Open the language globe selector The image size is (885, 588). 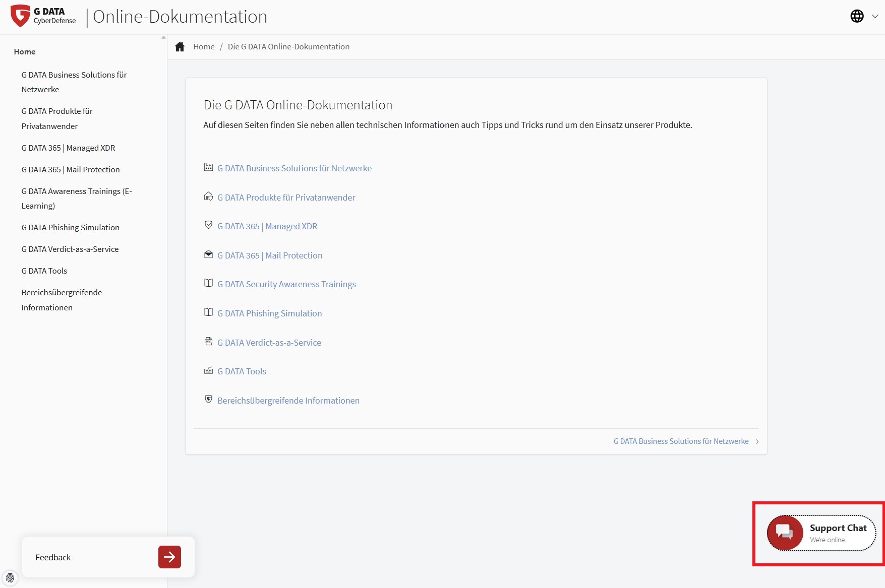857,16
